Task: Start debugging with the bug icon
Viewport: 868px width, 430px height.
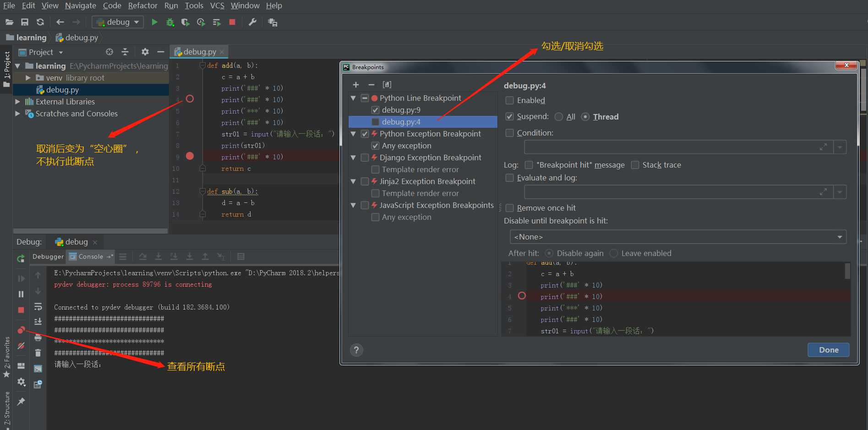Action: tap(170, 22)
